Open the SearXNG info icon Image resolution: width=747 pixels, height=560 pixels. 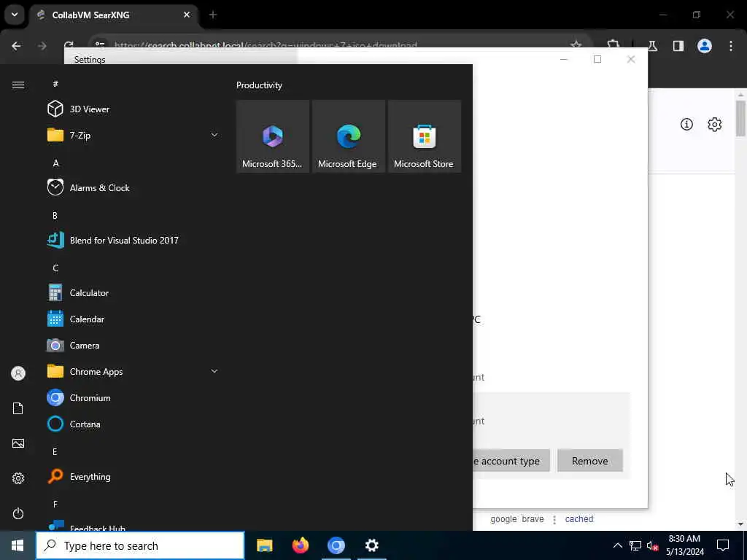[x=686, y=124]
